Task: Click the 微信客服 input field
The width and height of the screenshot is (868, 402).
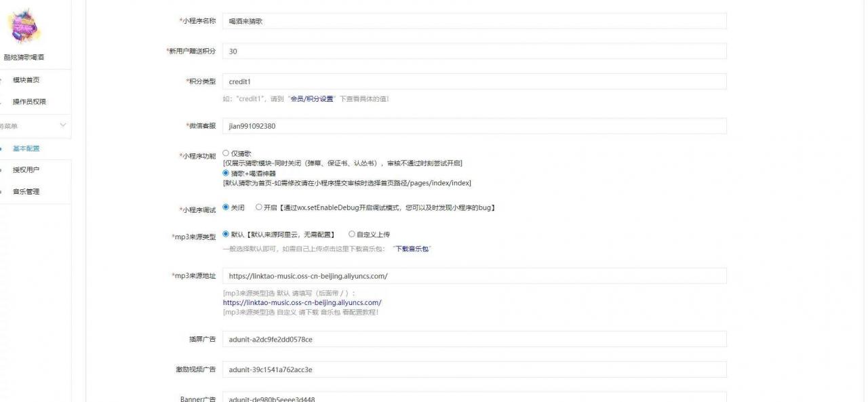Action: point(475,125)
